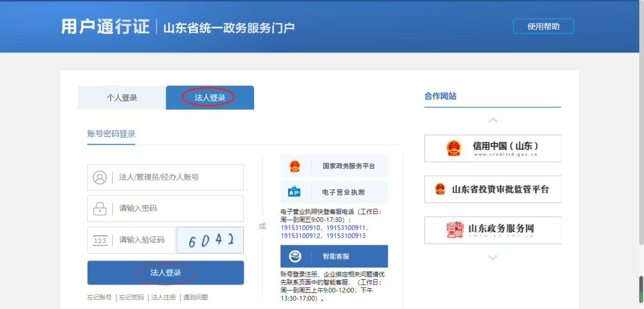Click the padlock icon in password field
The height and width of the screenshot is (309, 644).
point(100,208)
